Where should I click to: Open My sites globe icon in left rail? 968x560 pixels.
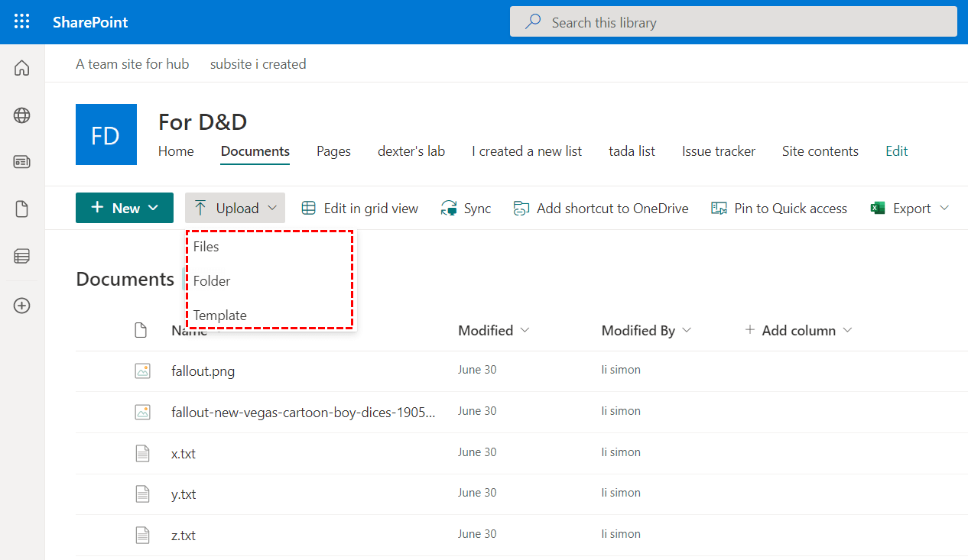22,115
